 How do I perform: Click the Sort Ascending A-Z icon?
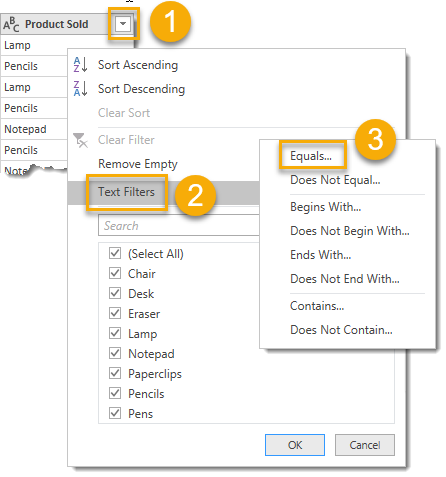click(80, 65)
